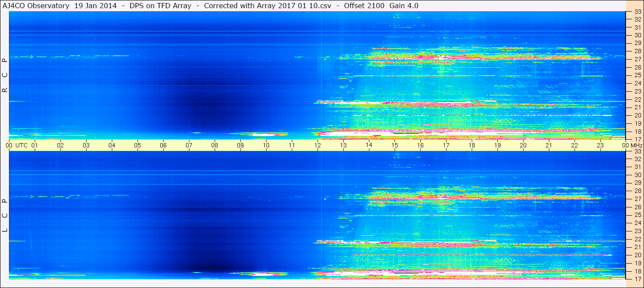Screen dimensions: 644x288
Task: Click the hour 19 marker on time axis
Action: pos(497,145)
